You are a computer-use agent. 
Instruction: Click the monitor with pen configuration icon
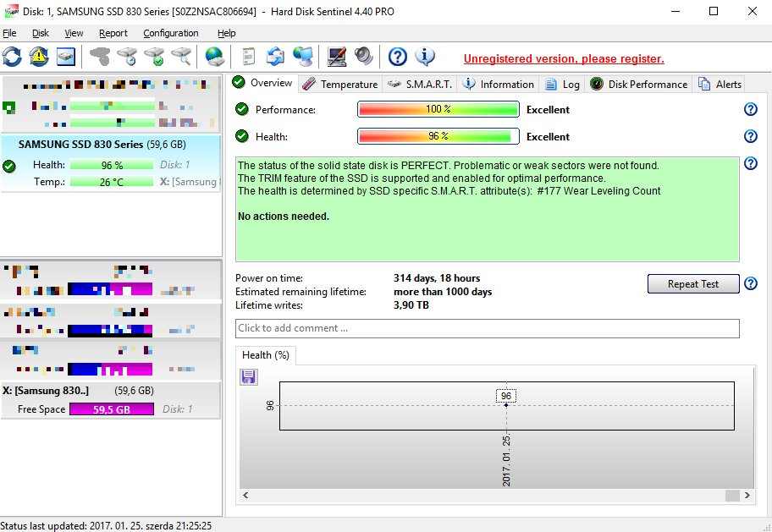[x=337, y=57]
